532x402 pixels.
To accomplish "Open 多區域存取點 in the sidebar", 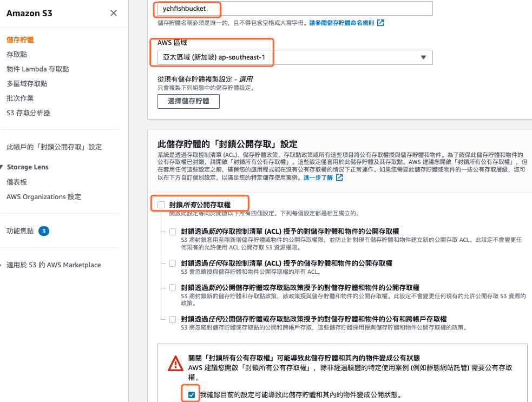I will tap(27, 83).
